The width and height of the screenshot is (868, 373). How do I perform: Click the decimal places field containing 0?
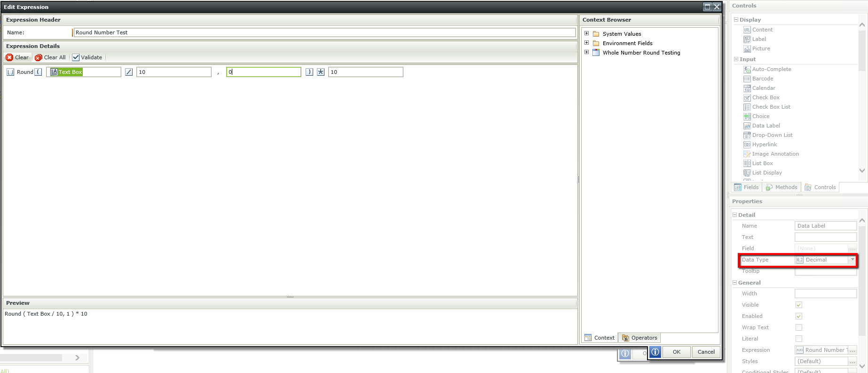click(x=264, y=72)
